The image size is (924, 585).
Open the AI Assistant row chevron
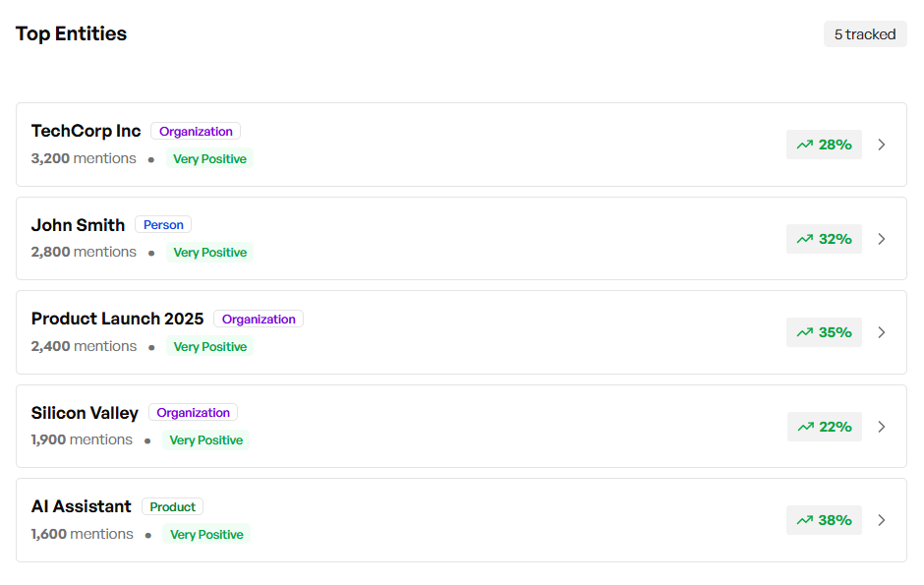pyautogui.click(x=882, y=520)
